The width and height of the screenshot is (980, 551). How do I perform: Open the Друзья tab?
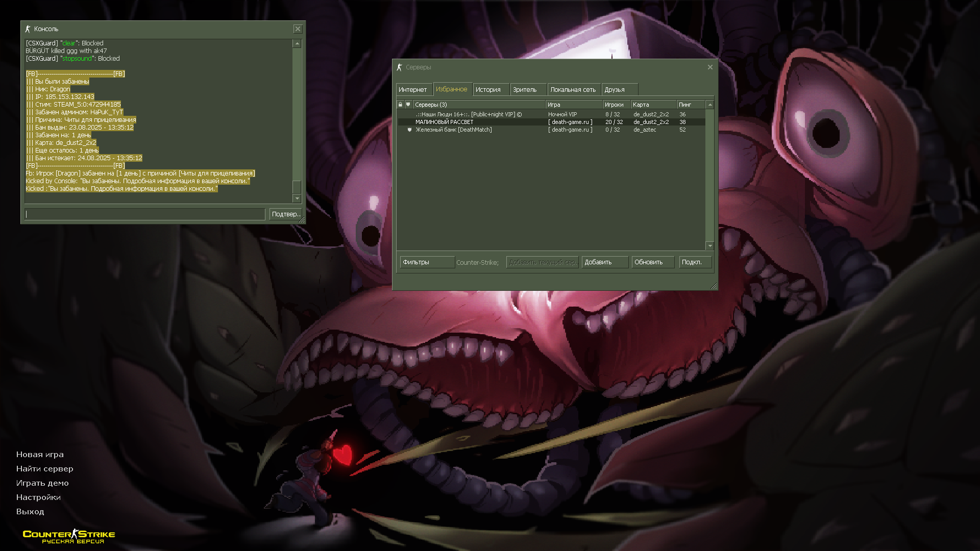(x=619, y=90)
